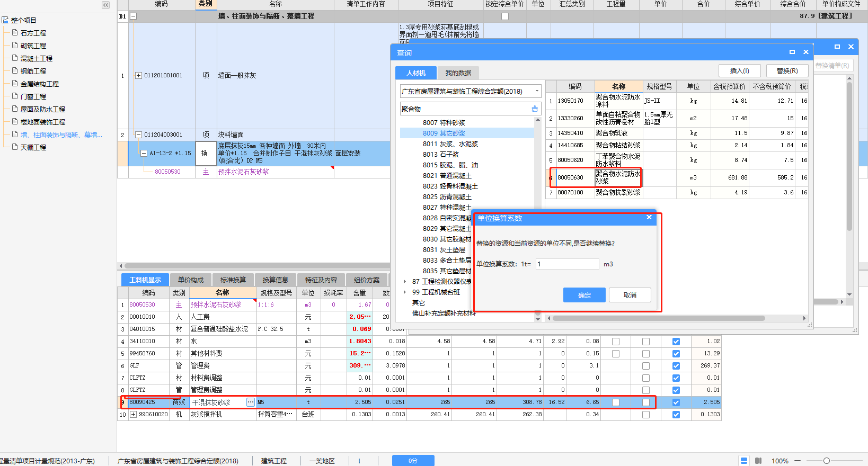Maximize the 查询 window

pyautogui.click(x=792, y=52)
